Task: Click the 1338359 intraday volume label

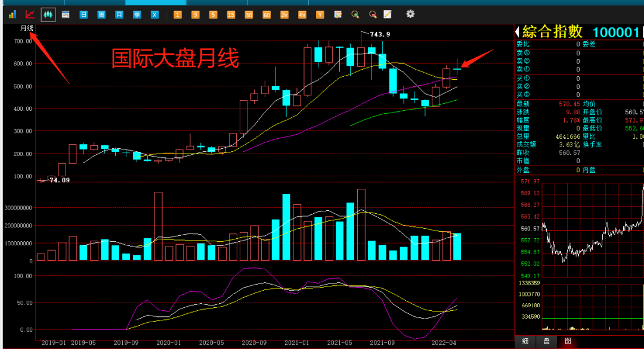Action: pos(530,283)
